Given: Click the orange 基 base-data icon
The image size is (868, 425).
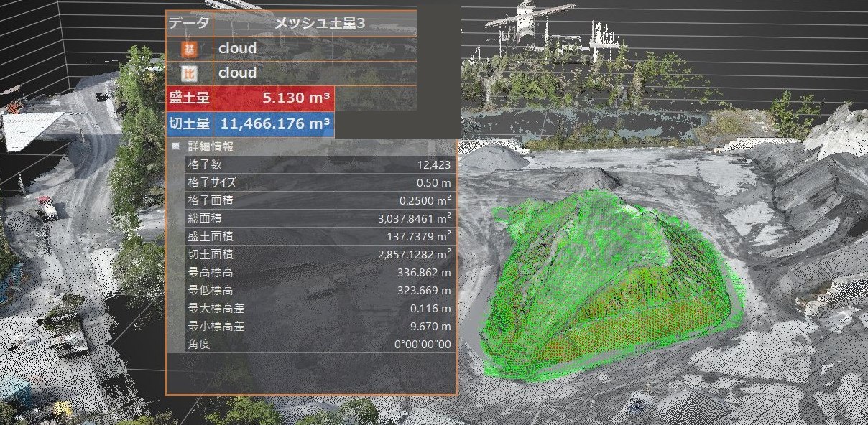Looking at the screenshot, I should [x=190, y=49].
